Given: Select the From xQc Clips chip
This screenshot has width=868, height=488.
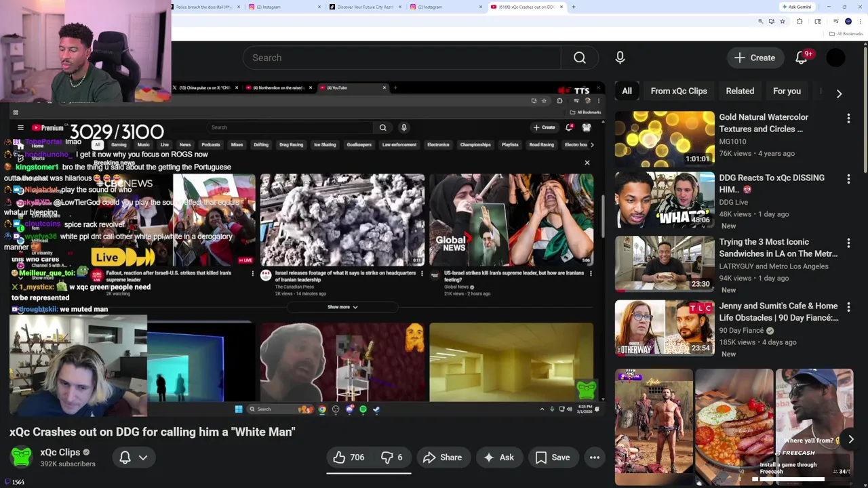Looking at the screenshot, I should (x=679, y=91).
